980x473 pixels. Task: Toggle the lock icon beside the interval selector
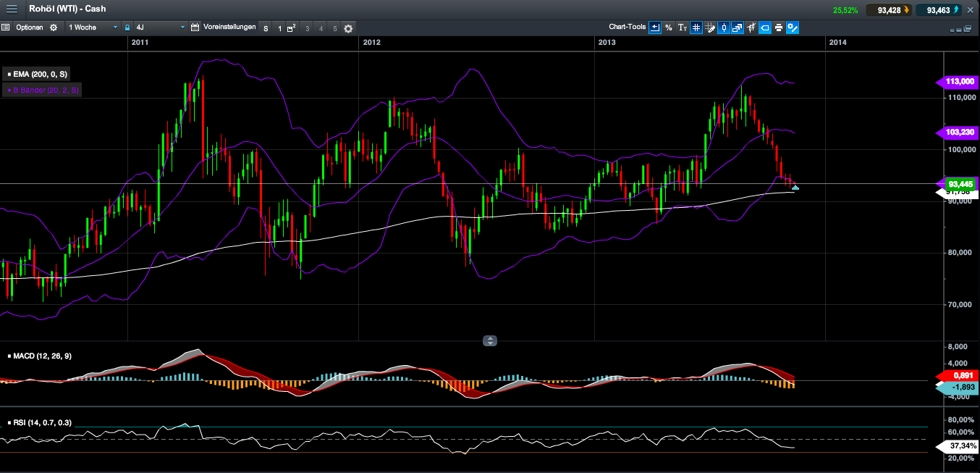[127, 28]
